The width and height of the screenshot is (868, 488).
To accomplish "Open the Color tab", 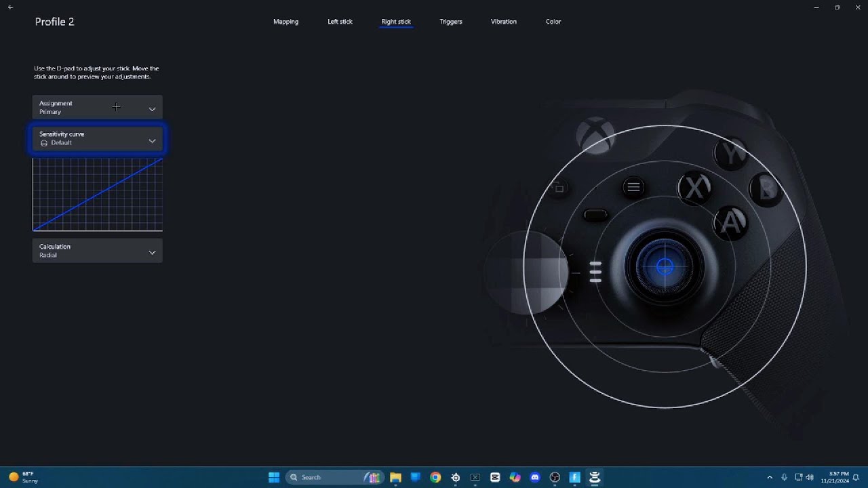I will tap(553, 22).
